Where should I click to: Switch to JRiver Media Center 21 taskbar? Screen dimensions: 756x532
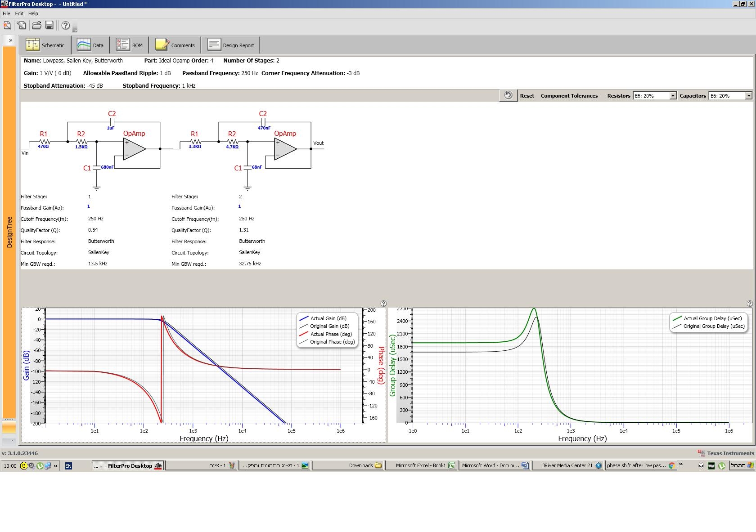coord(568,466)
